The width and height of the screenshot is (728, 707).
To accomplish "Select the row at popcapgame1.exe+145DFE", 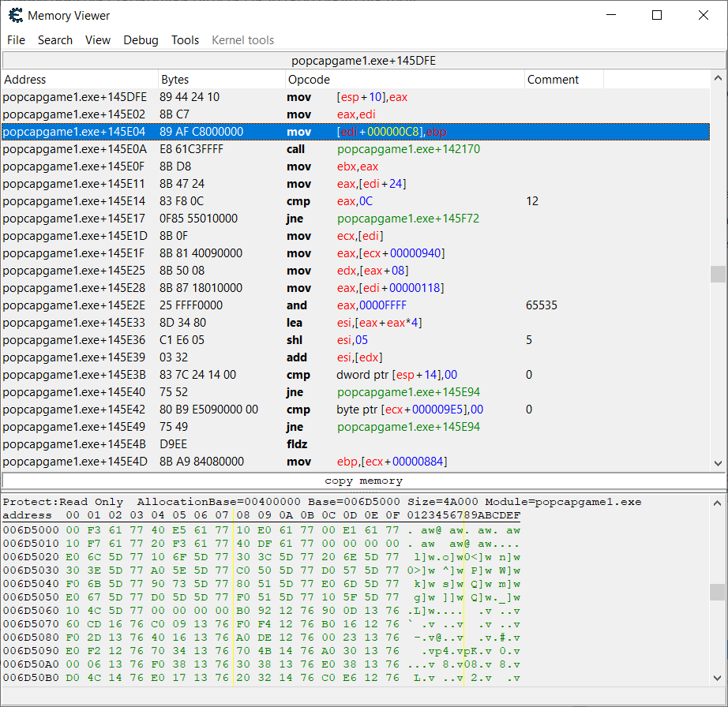I will [355, 97].
